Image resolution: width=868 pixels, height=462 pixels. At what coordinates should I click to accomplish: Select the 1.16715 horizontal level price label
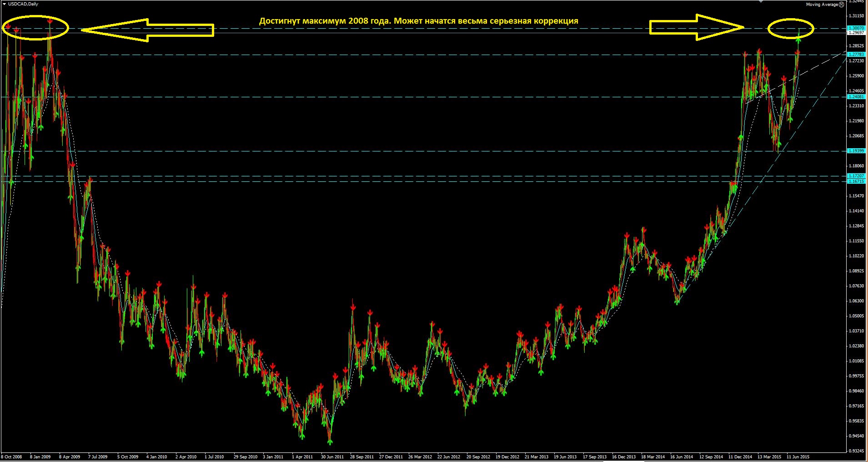pyautogui.click(x=856, y=181)
